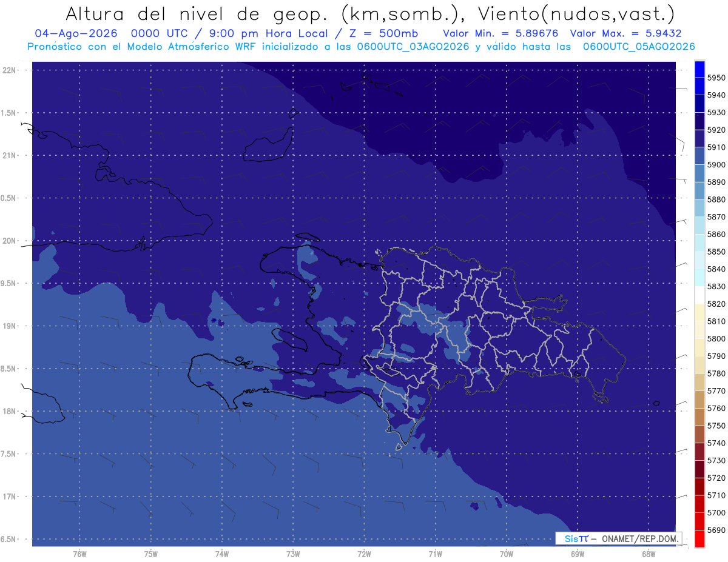728x562 pixels.
Task: Click the 74W longitude axis label
Action: (222, 554)
